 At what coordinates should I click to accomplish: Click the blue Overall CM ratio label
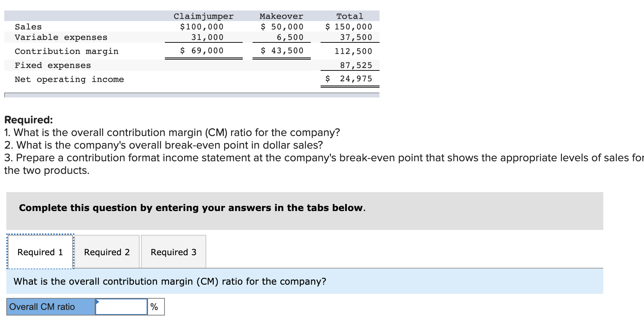(x=42, y=306)
